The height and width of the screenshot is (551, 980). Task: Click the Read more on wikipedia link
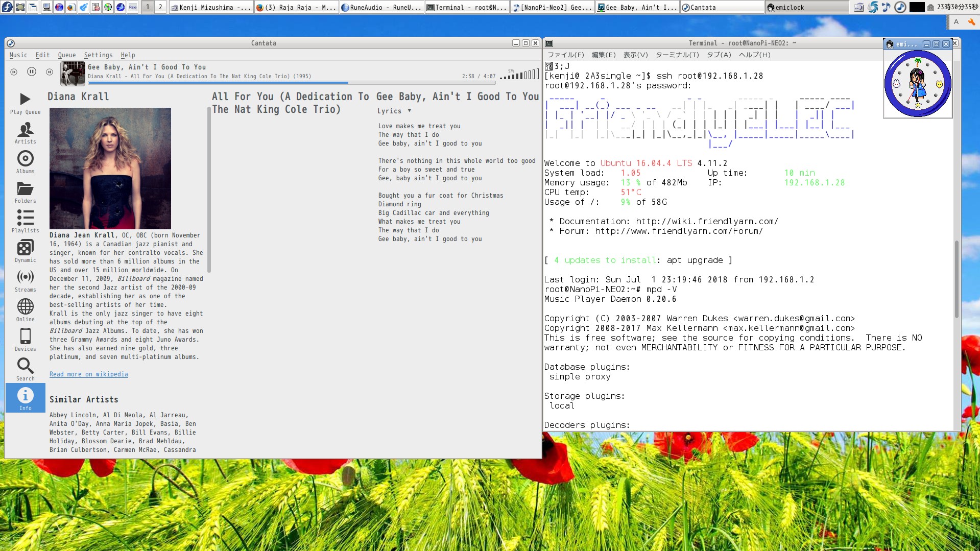[x=88, y=374]
